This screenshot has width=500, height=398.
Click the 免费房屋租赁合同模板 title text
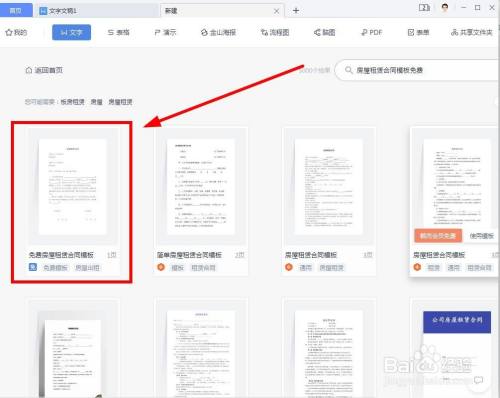point(61,255)
